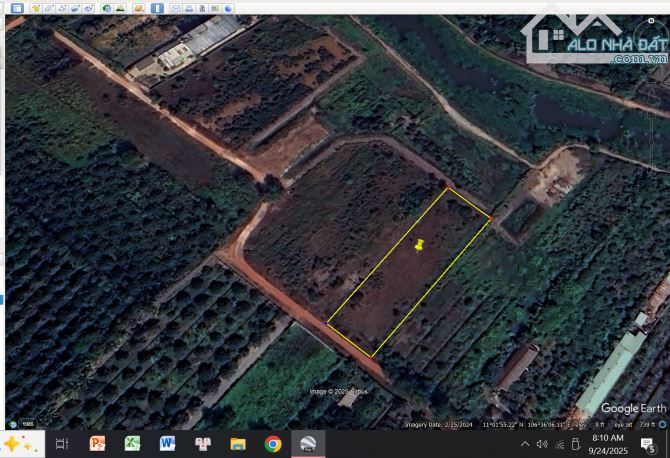
Task: Click the Print toolbar icon
Action: point(189,8)
